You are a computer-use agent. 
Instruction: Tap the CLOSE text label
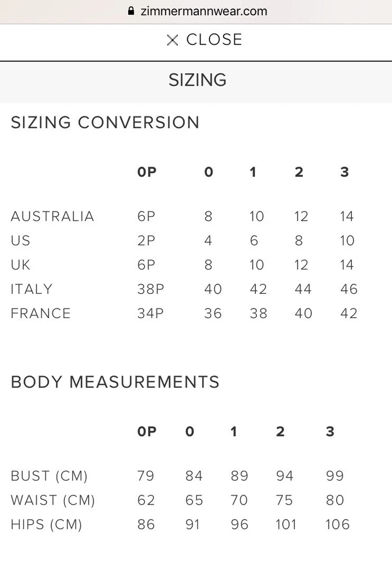click(214, 40)
